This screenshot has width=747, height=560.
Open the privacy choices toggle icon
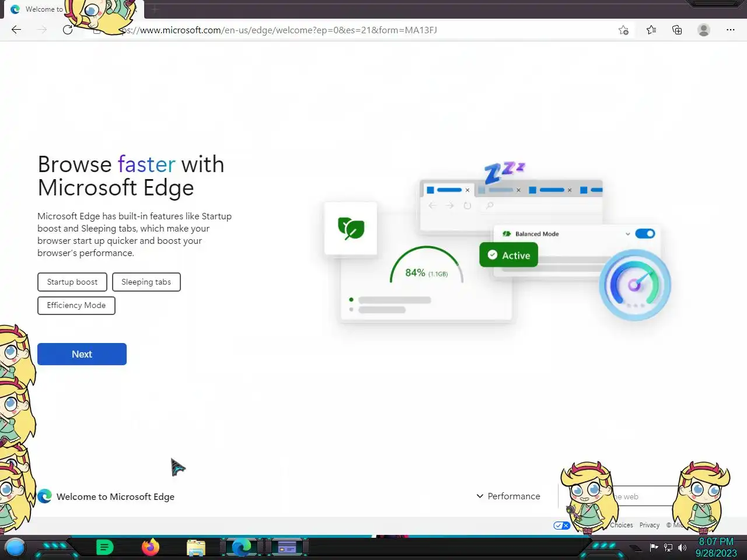tap(561, 526)
